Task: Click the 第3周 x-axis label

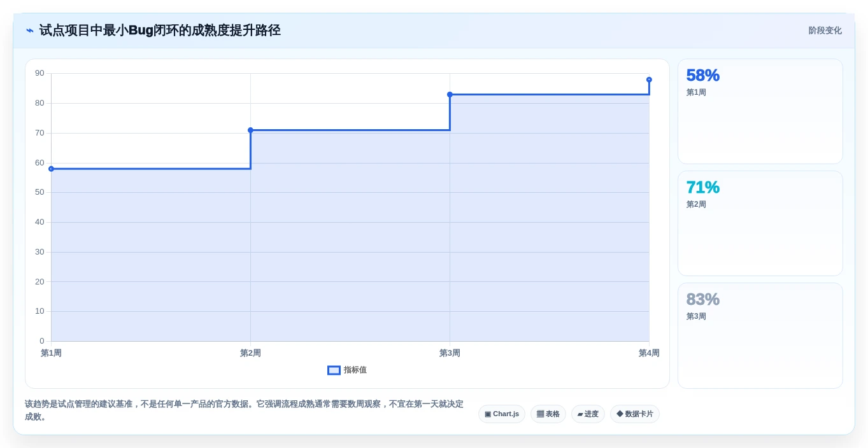Action: [x=450, y=353]
